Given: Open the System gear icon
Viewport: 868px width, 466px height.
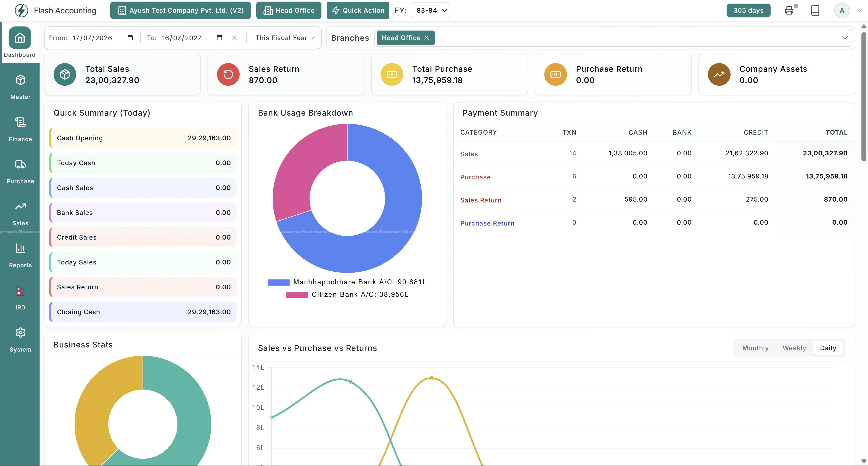Looking at the screenshot, I should (x=20, y=333).
